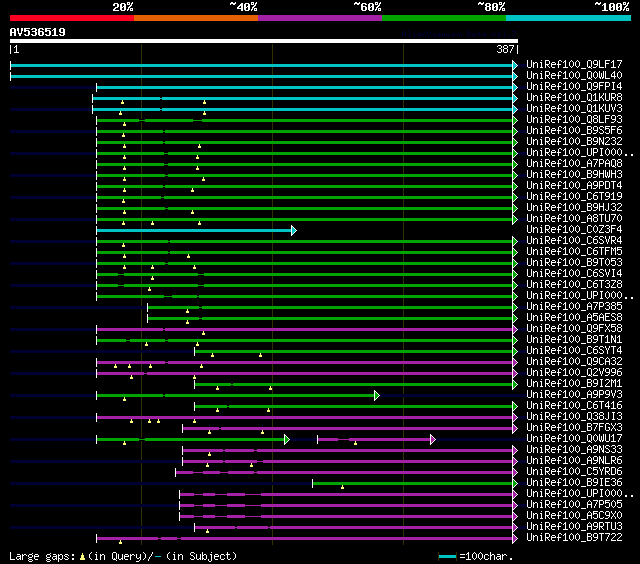The width and height of the screenshot is (640, 564).
Task: Select label UniRef100_B9I2M1
Action: 574,384
